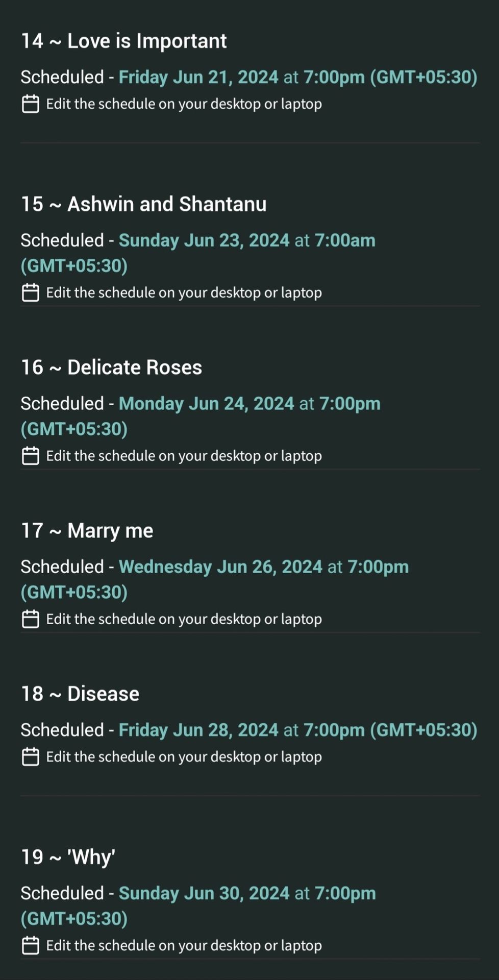
Task: Open chapter 14 ~ Love is Important
Action: coord(124,41)
